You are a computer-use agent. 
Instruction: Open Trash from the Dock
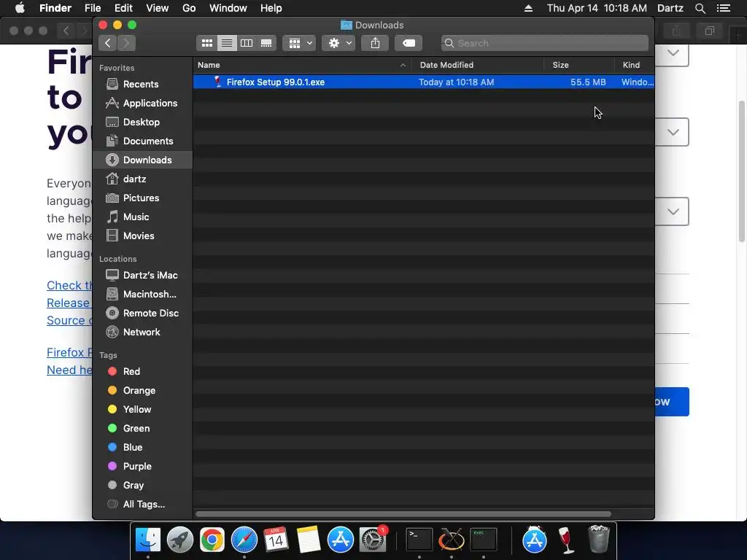click(599, 540)
